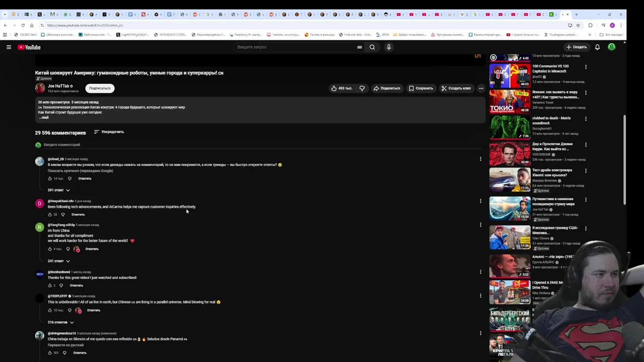
Task: Open options menu for @elvingmendoza15 comment
Action: [480, 333]
